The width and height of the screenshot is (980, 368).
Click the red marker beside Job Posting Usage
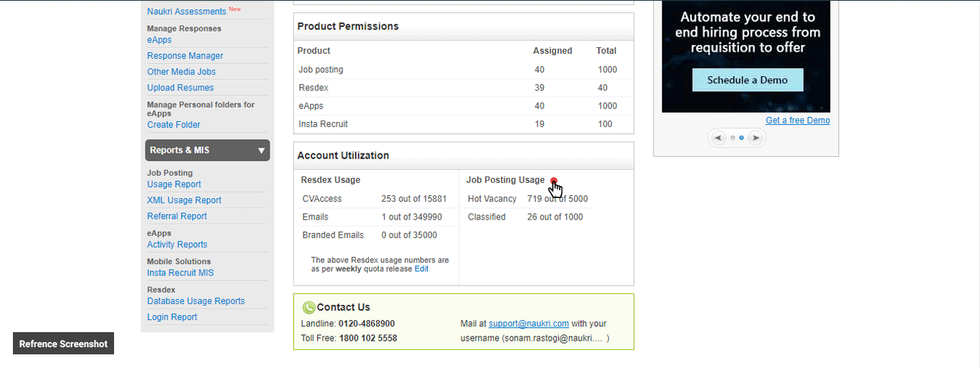click(554, 181)
